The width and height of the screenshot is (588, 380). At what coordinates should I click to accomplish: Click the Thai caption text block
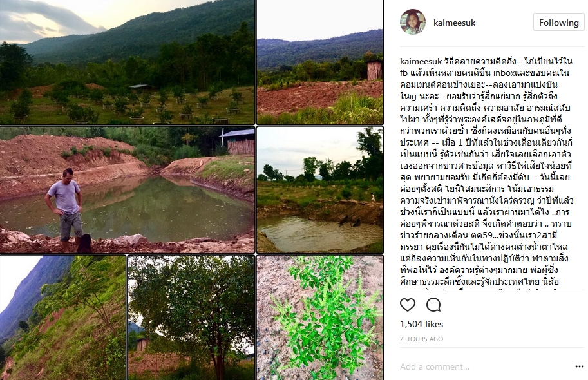click(x=486, y=173)
